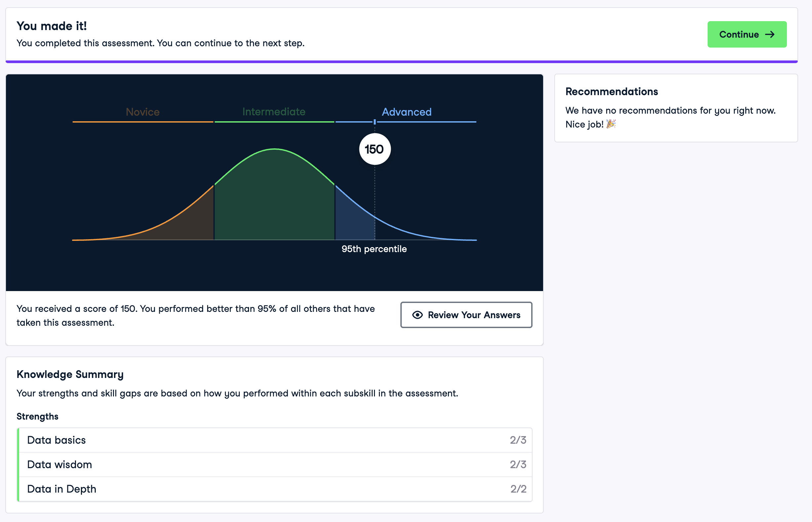The width and height of the screenshot is (812, 522).
Task: Click the 150 score bubble
Action: click(x=375, y=149)
